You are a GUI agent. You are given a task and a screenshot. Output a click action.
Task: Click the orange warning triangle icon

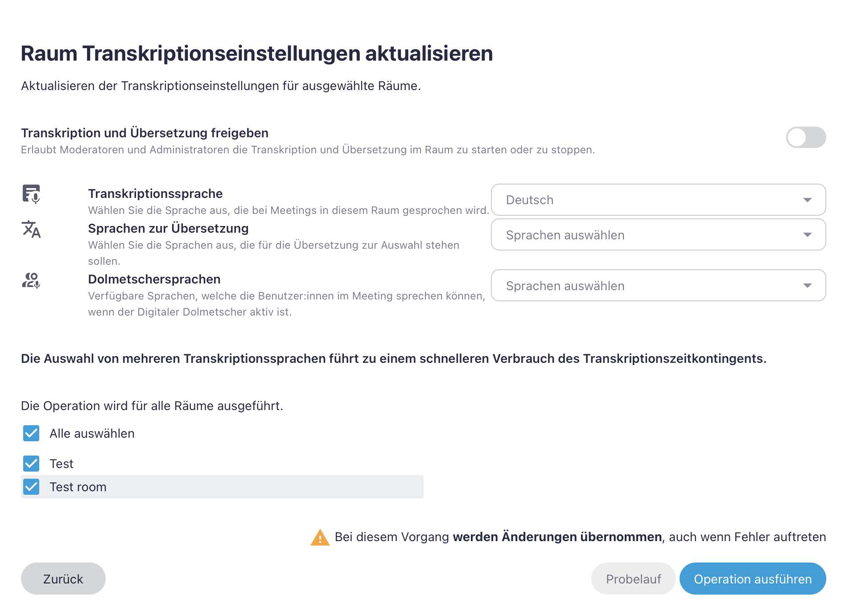[319, 537]
